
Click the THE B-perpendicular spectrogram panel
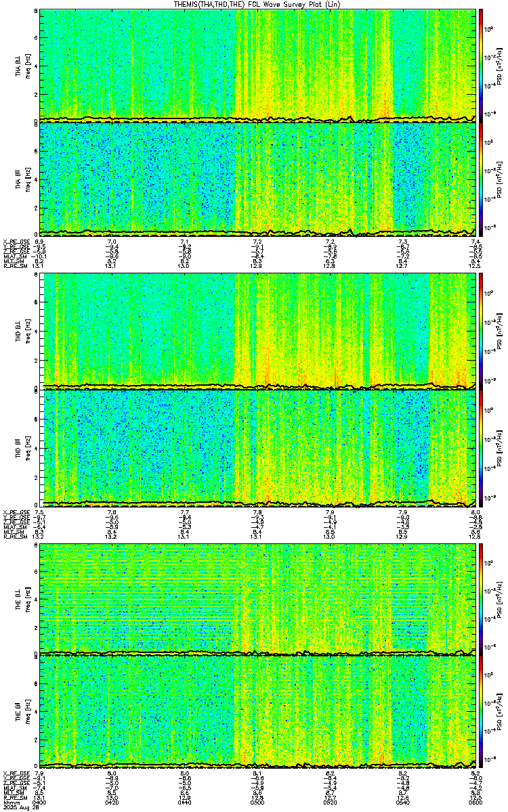(x=258, y=598)
